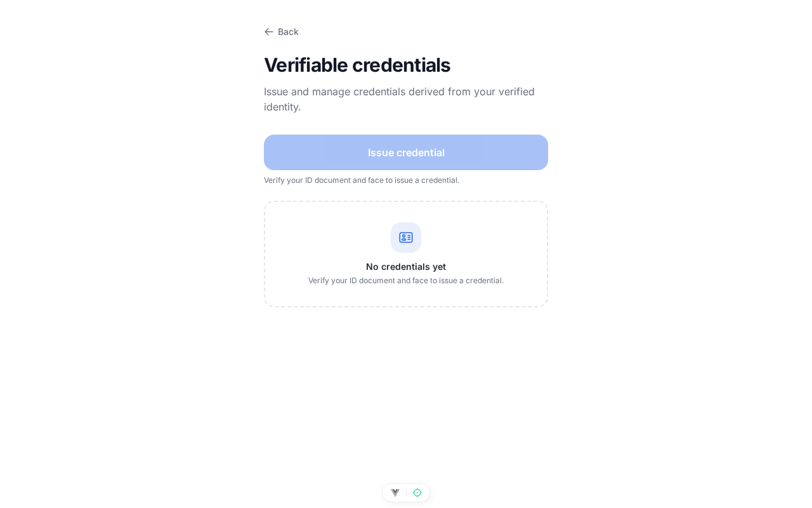The image size is (812, 508).
Task: Activate the green component inspector icon
Action: pyautogui.click(x=417, y=493)
